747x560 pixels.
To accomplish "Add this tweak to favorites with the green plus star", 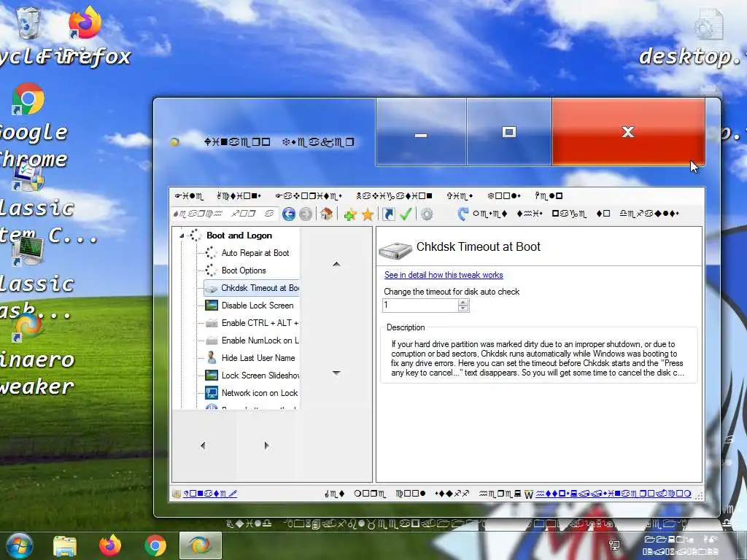I will point(350,215).
